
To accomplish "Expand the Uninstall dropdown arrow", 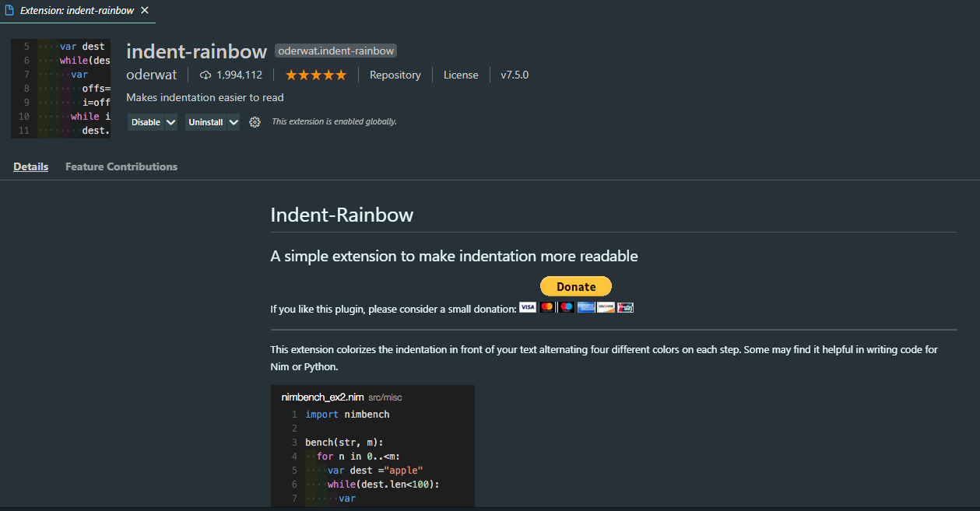I will (x=234, y=122).
